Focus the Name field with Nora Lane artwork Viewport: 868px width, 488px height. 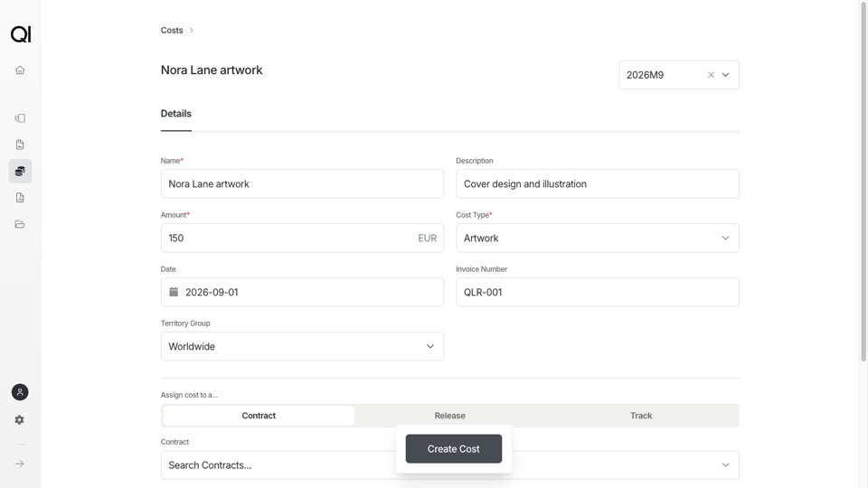[x=302, y=183]
